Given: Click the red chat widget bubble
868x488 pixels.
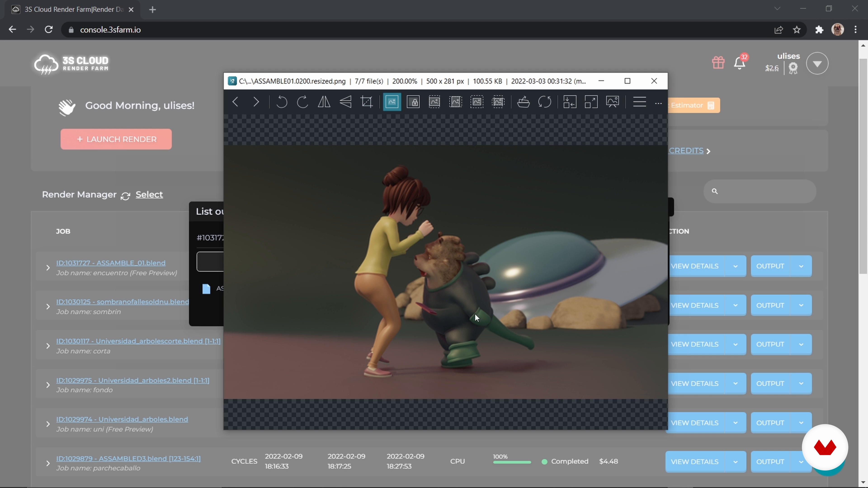Looking at the screenshot, I should click(825, 447).
